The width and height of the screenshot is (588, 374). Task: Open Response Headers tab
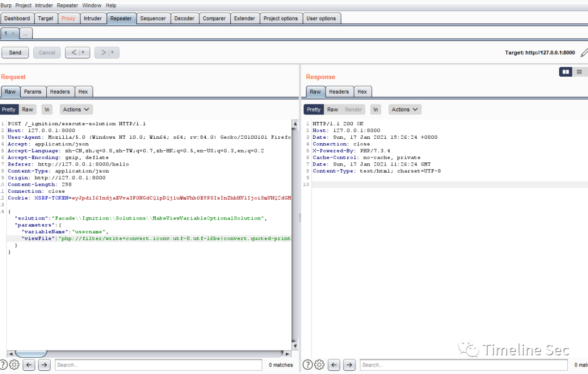click(x=339, y=91)
